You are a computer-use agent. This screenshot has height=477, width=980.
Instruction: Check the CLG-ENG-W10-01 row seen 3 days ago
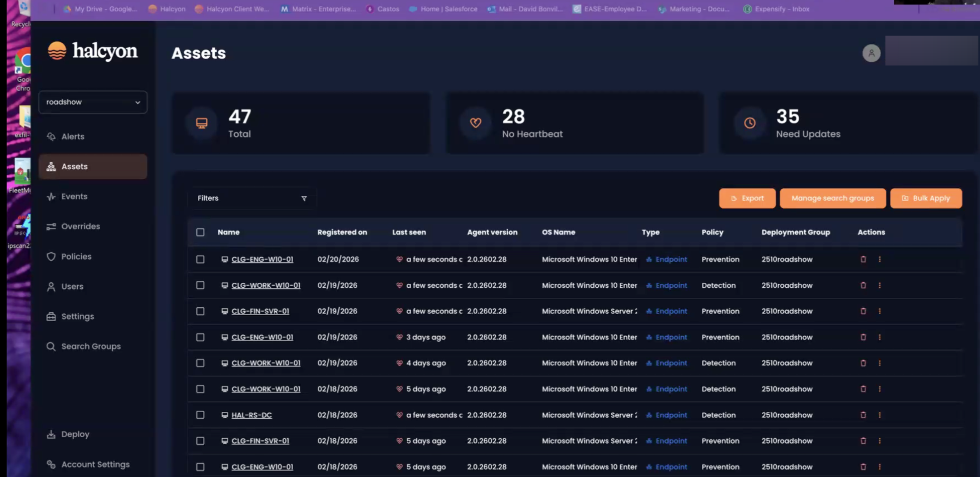200,337
